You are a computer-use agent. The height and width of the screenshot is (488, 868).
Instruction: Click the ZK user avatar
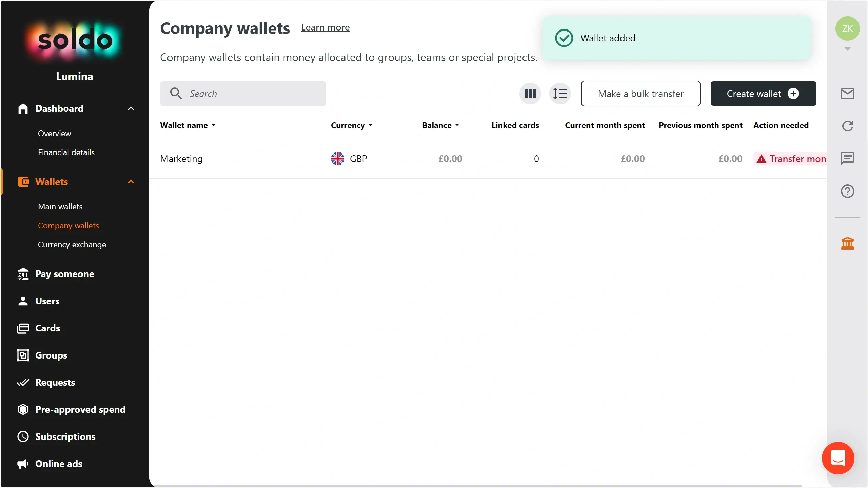[x=847, y=28]
